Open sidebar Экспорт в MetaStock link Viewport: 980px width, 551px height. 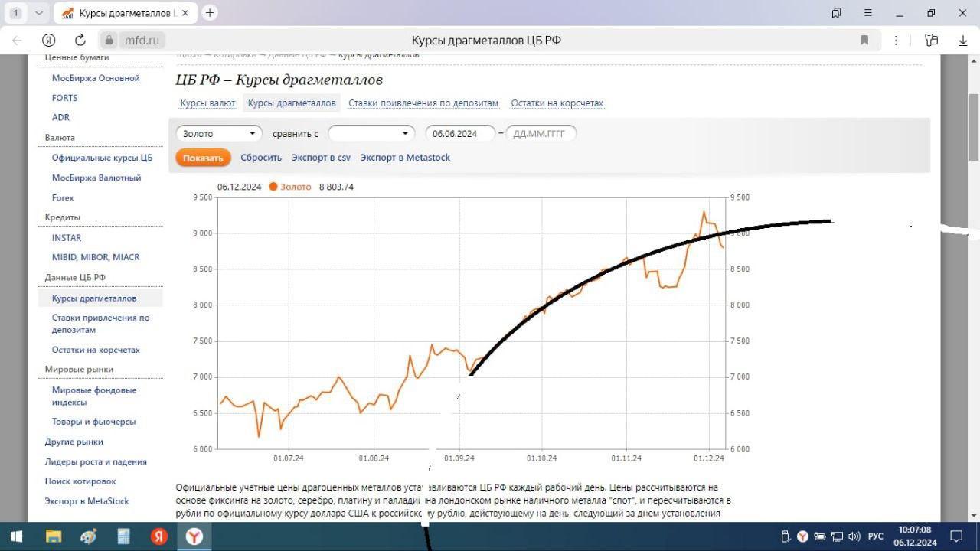click(87, 501)
